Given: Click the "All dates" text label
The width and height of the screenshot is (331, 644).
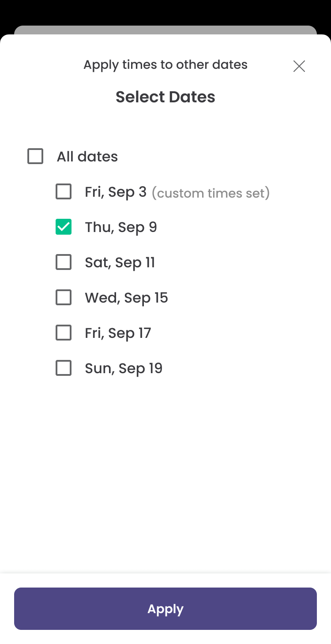Looking at the screenshot, I should (x=87, y=157).
